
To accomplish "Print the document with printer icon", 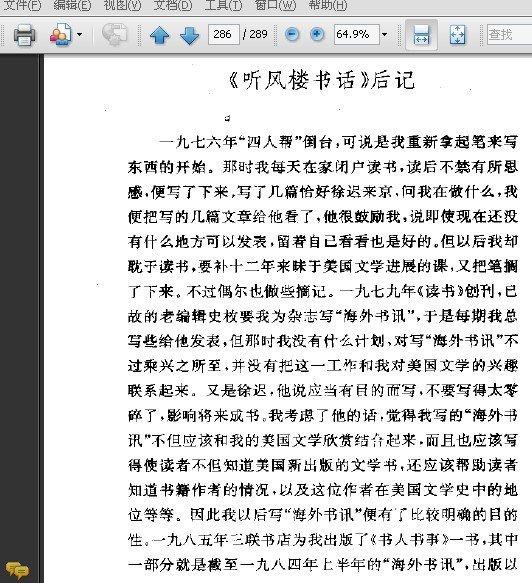I will point(25,35).
